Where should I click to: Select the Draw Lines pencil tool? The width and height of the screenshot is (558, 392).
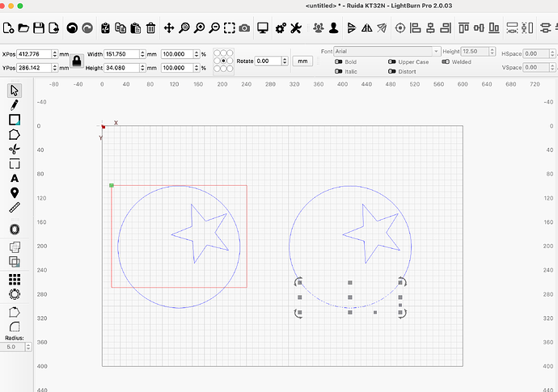click(15, 104)
